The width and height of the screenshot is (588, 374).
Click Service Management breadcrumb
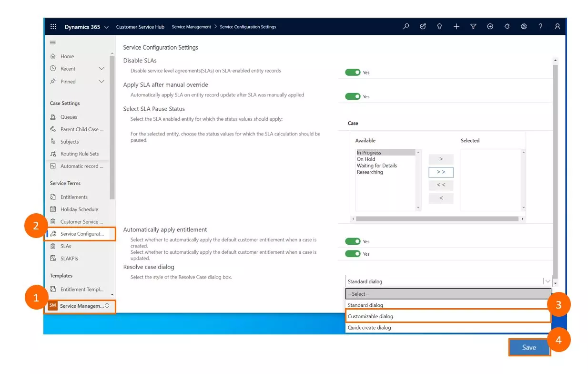click(x=192, y=27)
